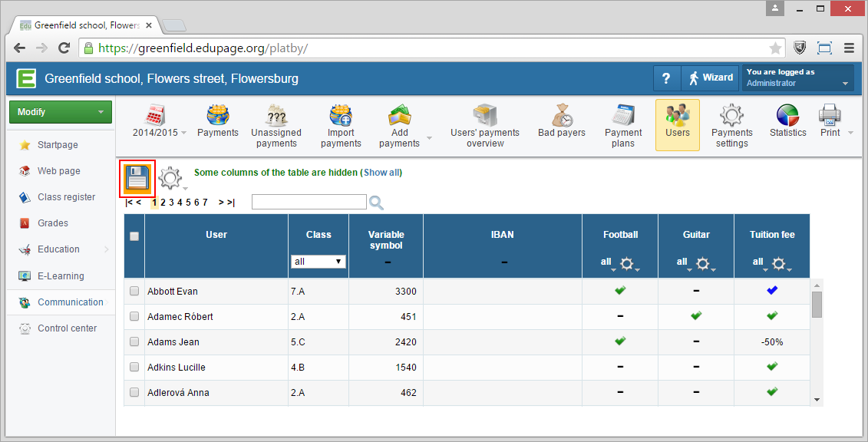Viewport: 868px width, 442px height.
Task: Expand the Education submenu arrow
Action: (x=106, y=249)
